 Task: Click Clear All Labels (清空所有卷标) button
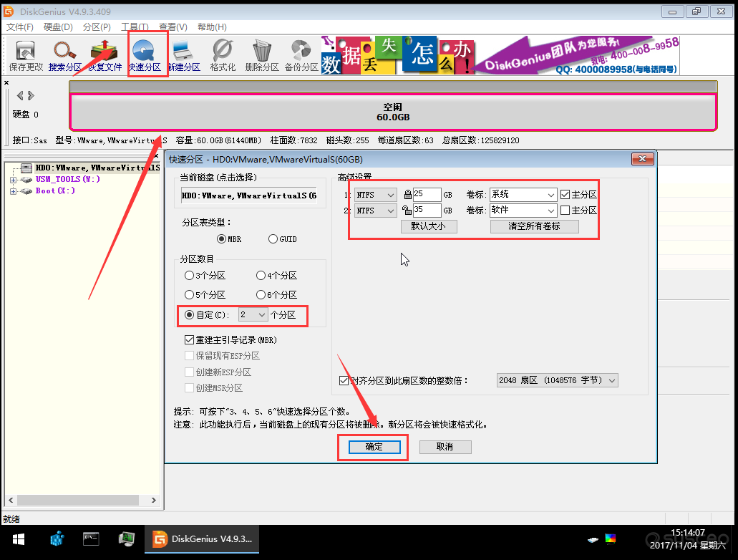click(x=534, y=226)
